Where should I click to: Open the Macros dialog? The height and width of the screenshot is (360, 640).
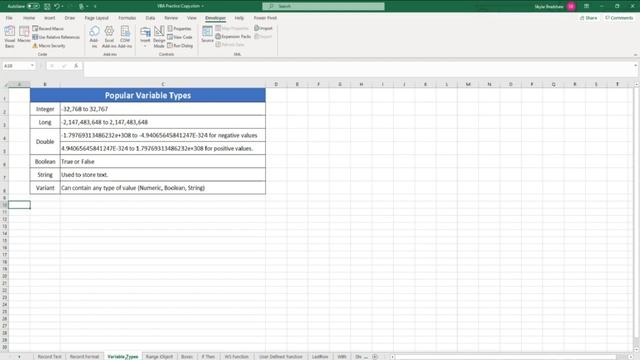coord(24,35)
